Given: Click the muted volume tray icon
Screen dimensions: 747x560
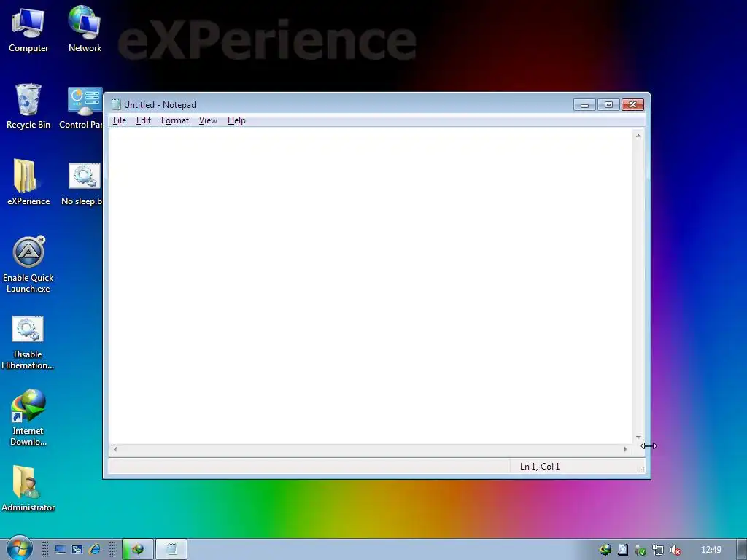Looking at the screenshot, I should 675,550.
